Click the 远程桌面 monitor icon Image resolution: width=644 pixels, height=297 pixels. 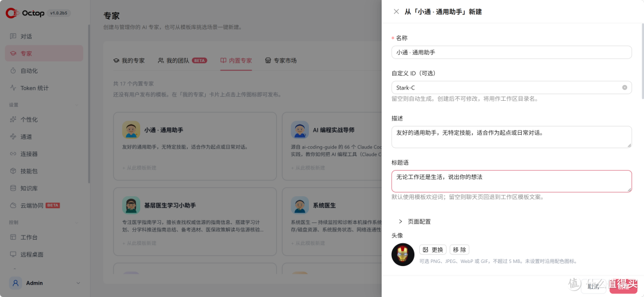13,254
